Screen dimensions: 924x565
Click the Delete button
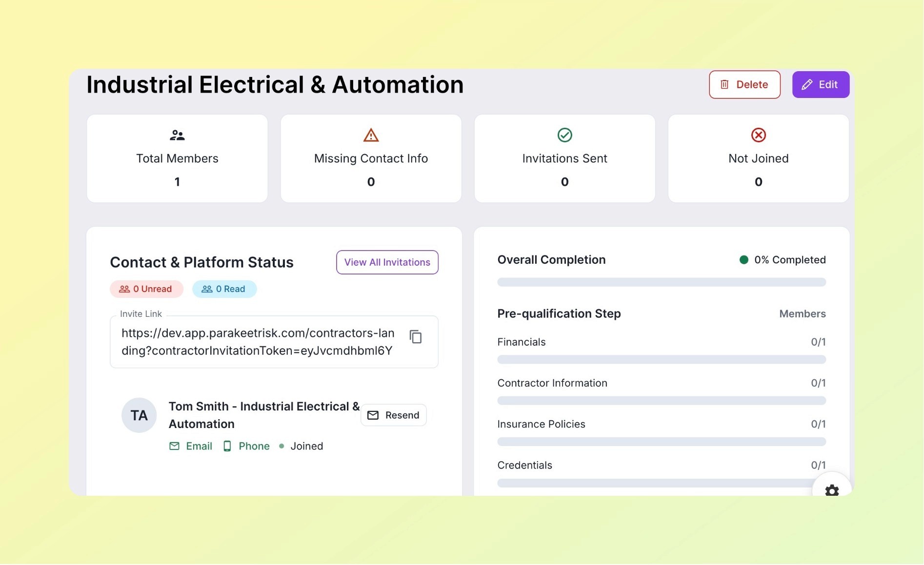[x=744, y=84]
